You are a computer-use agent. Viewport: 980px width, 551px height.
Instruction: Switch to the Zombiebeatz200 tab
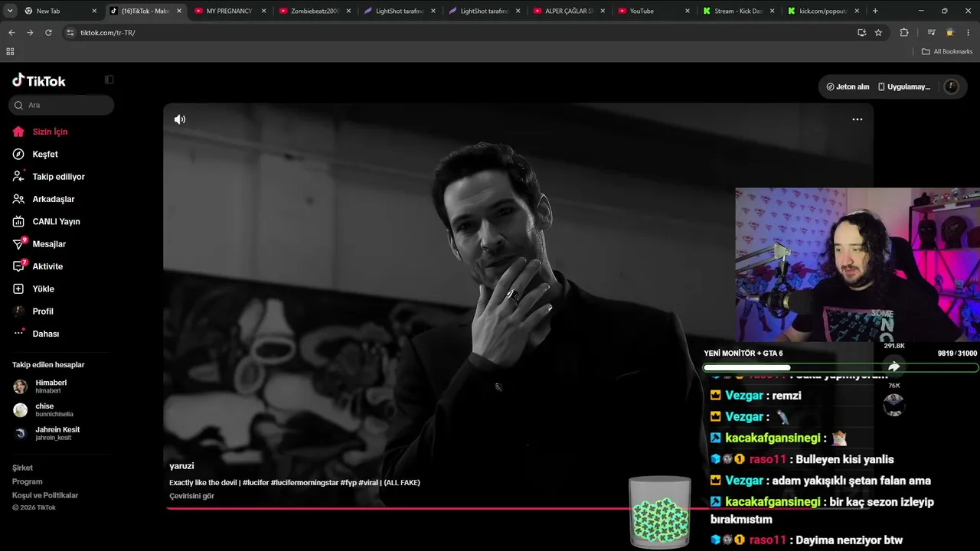click(x=314, y=11)
